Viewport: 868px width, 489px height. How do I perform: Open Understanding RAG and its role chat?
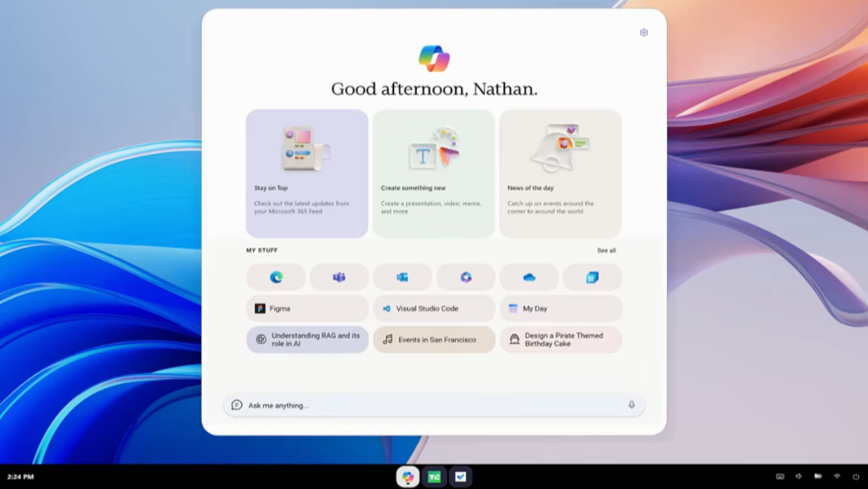coord(307,340)
